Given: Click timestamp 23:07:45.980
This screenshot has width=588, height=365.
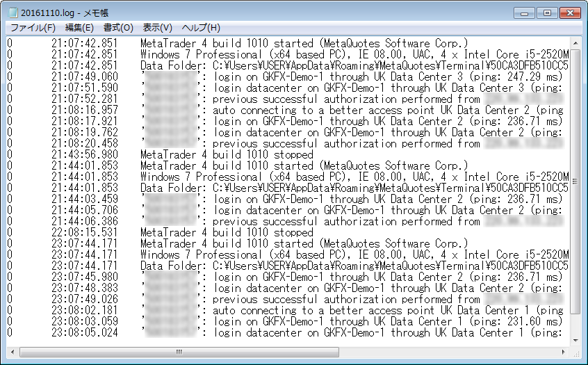Looking at the screenshot, I should tap(85, 277).
